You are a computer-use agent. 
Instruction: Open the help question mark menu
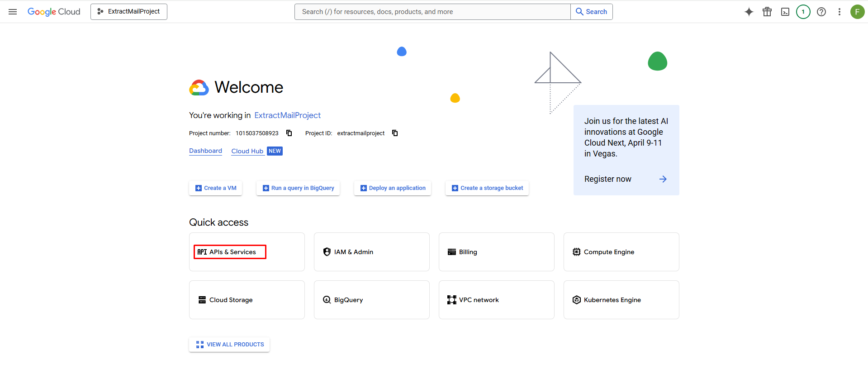tap(821, 12)
